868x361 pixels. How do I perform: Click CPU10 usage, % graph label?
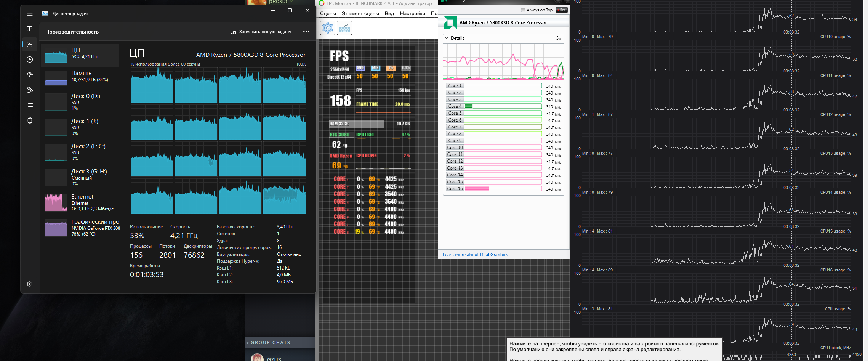pos(836,37)
